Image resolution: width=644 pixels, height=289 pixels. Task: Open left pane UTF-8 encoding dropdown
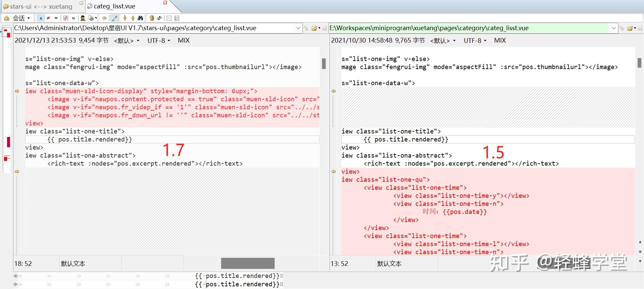pos(159,41)
